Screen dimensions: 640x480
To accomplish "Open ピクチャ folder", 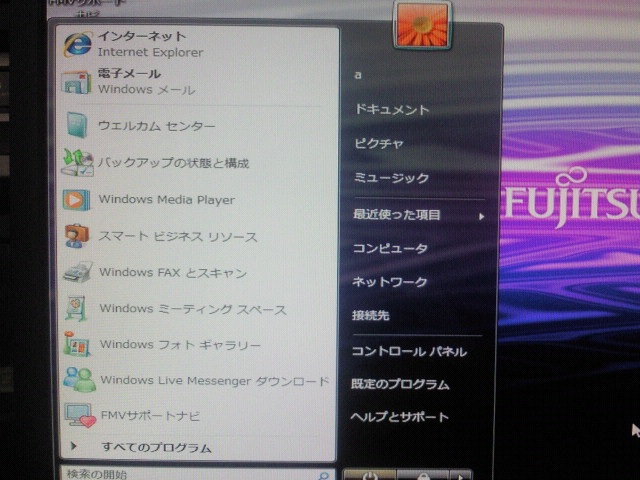I will pos(379,143).
